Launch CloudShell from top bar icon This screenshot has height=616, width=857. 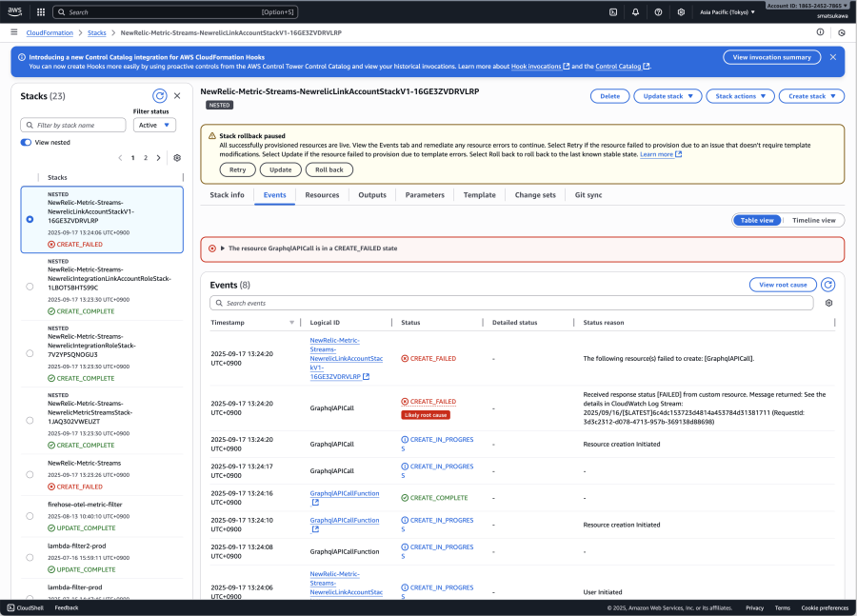[x=613, y=12]
